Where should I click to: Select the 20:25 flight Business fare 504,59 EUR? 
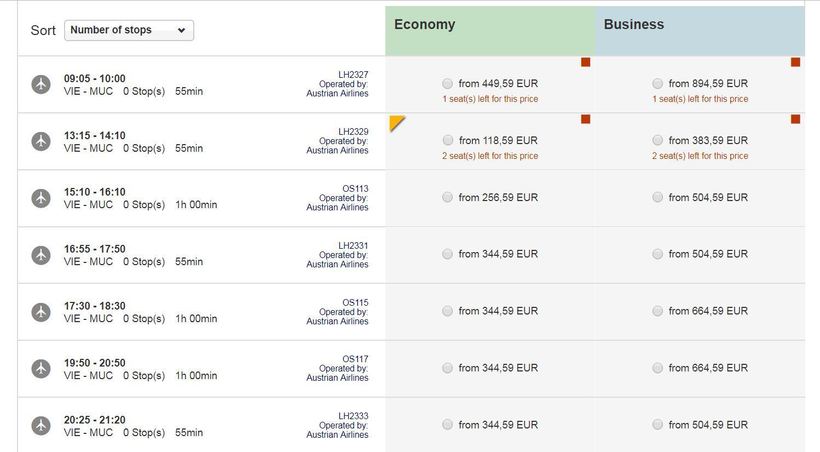tap(657, 425)
